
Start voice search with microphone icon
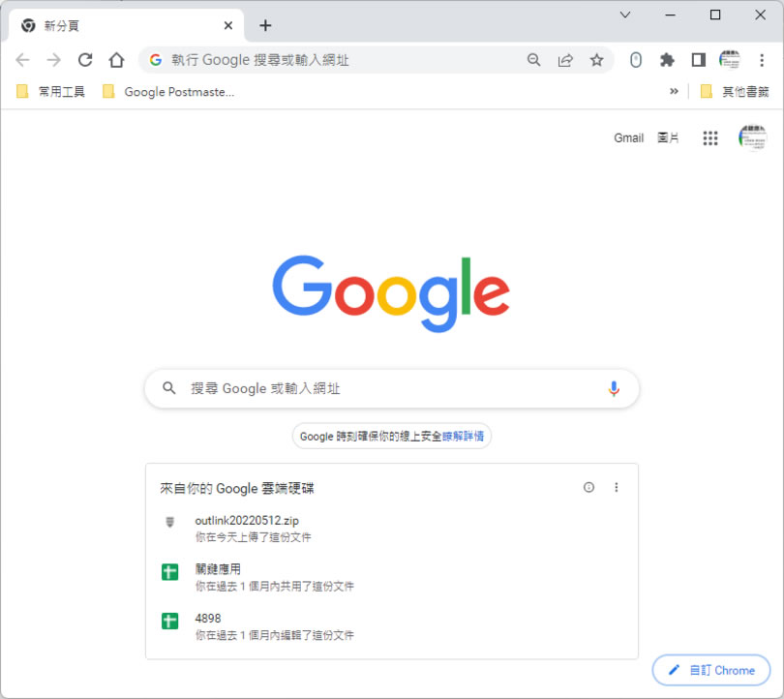(x=614, y=388)
